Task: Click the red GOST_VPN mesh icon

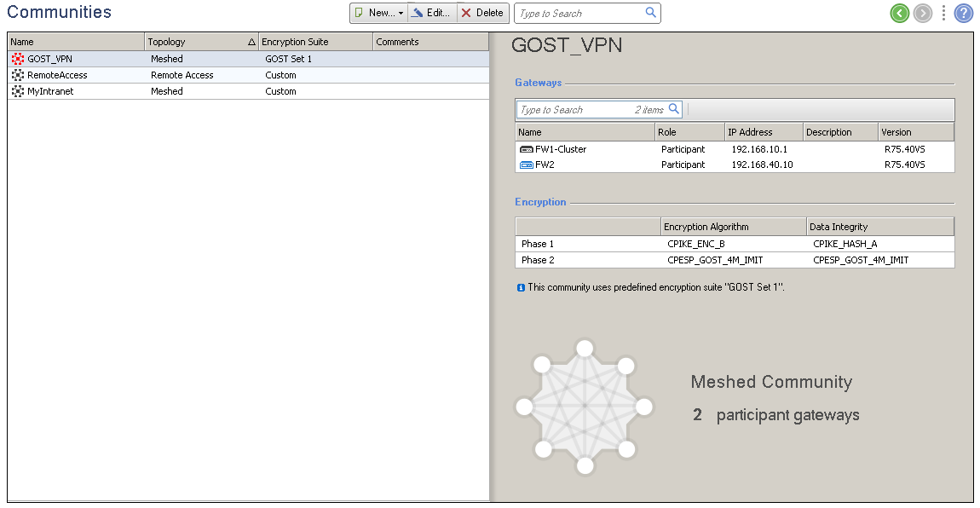Action: [x=18, y=59]
